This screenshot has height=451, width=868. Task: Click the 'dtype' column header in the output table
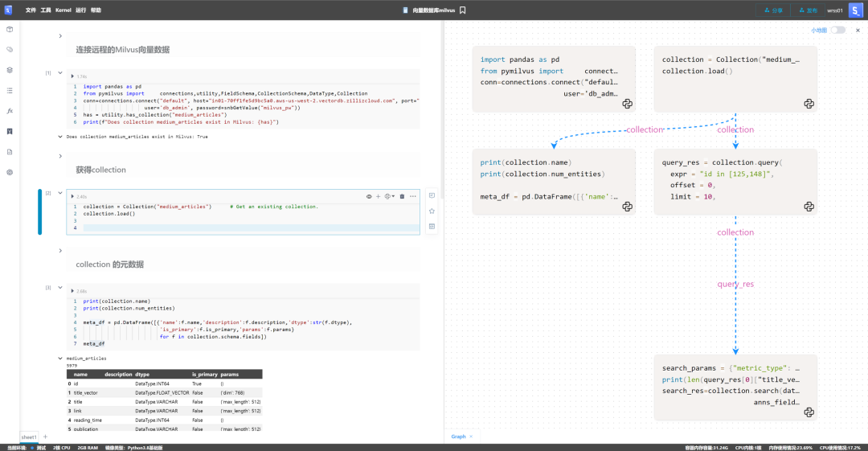point(142,375)
